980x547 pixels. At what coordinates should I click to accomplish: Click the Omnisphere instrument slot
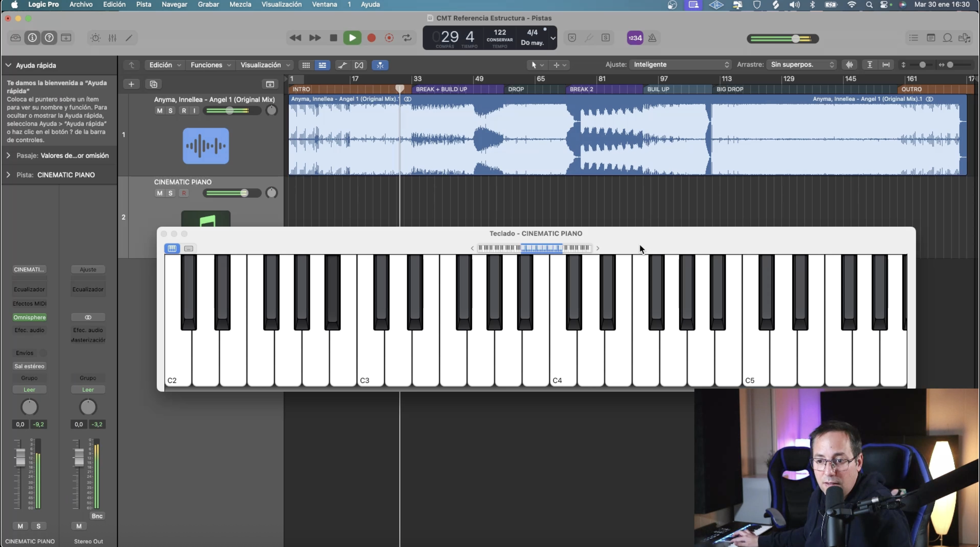pyautogui.click(x=29, y=317)
